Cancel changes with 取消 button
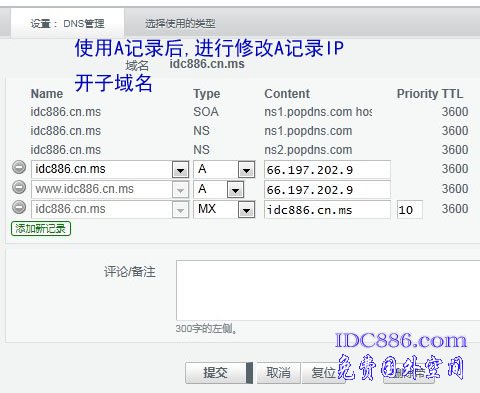The height and width of the screenshot is (393, 480). point(278,373)
